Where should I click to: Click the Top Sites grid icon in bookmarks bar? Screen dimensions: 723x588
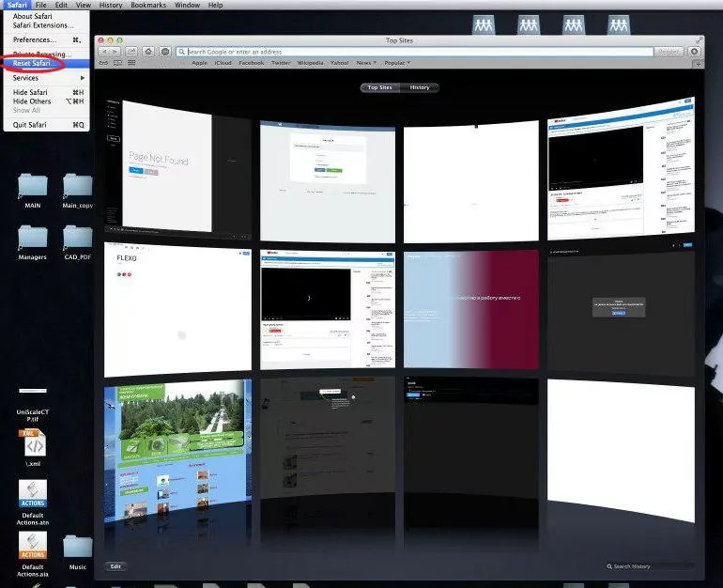click(131, 63)
